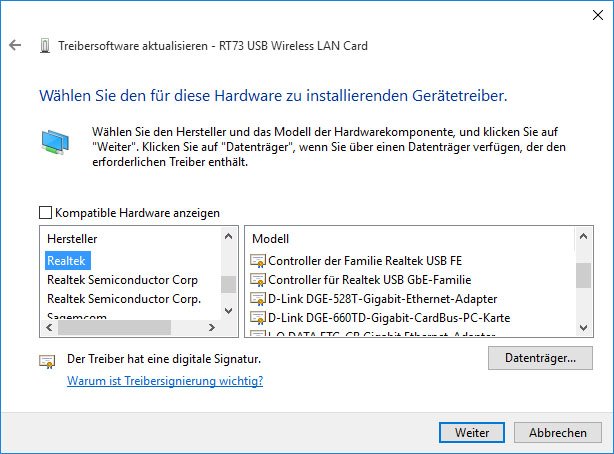This screenshot has height=454, width=614.
Task: Click certificate icon beside Controller der Familie Realtek USB FE
Action: click(258, 261)
